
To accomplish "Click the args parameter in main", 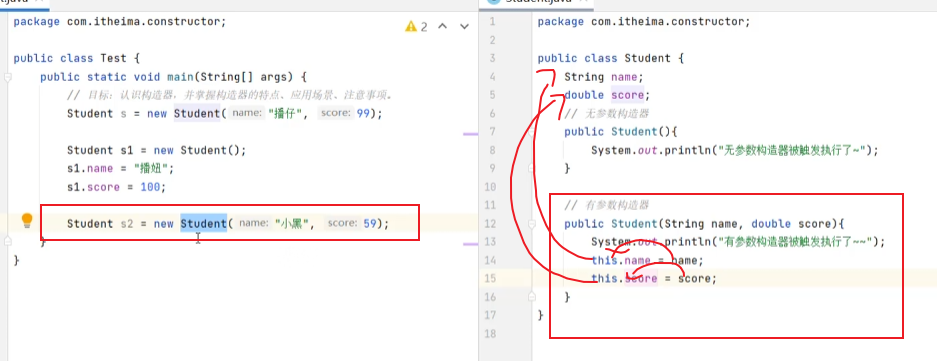I will (x=274, y=77).
